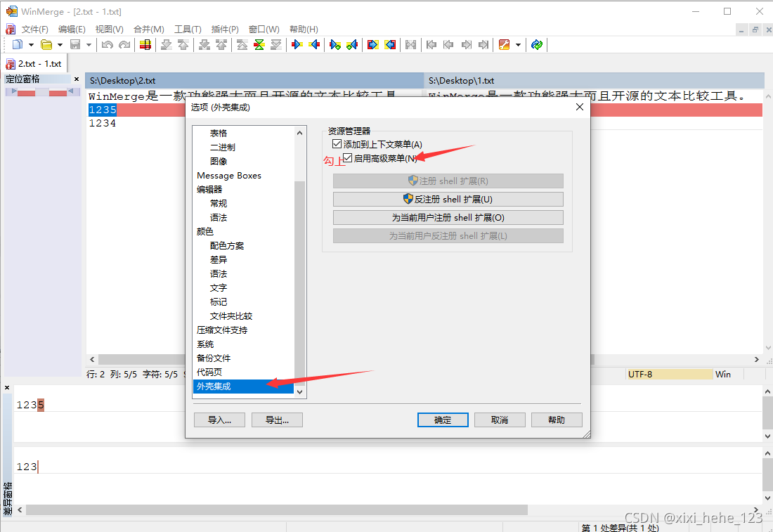
Task: Click the Next Conflict toolbar icon
Action: [x=204, y=45]
